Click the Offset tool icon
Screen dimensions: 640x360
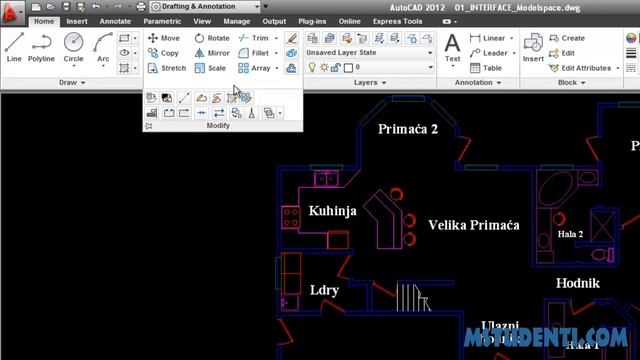291,68
